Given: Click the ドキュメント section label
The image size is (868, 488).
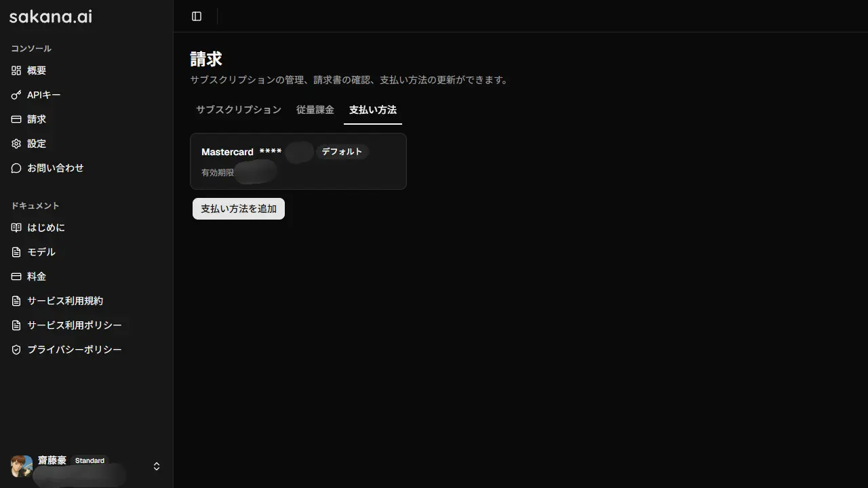Looking at the screenshot, I should point(35,206).
